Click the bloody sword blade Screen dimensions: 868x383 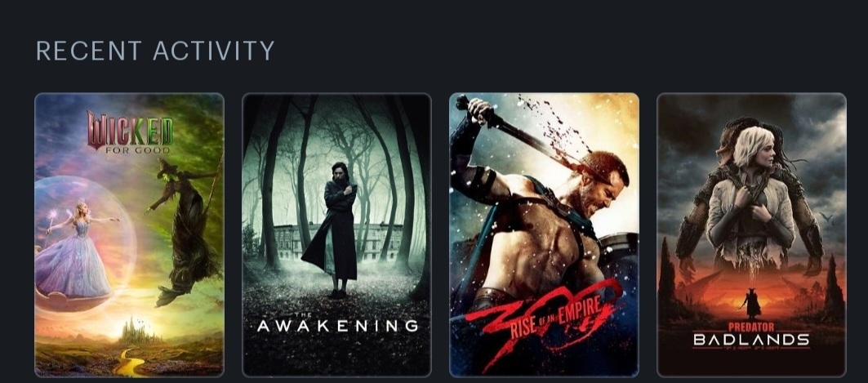[x=526, y=135]
